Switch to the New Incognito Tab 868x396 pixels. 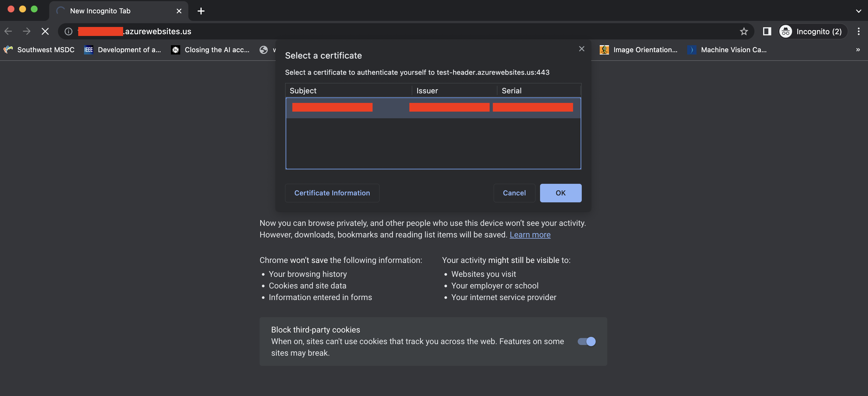(x=100, y=10)
